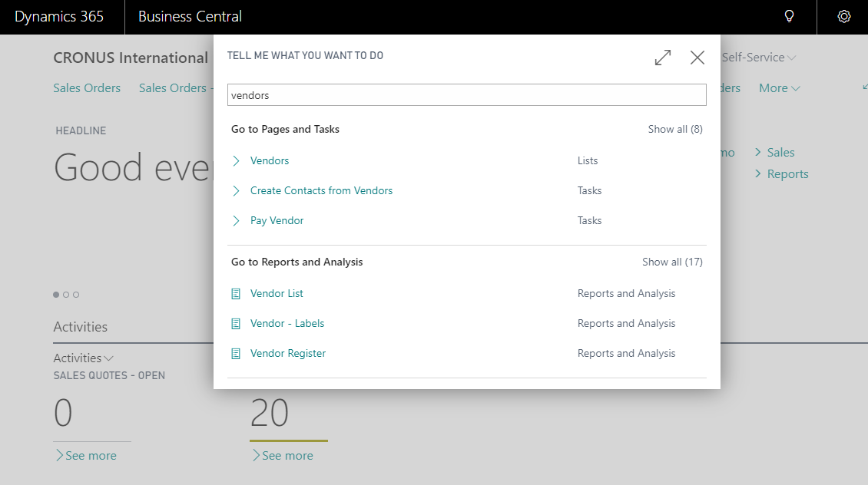Show all 8 pages and tasks
868x485 pixels.
coord(674,130)
